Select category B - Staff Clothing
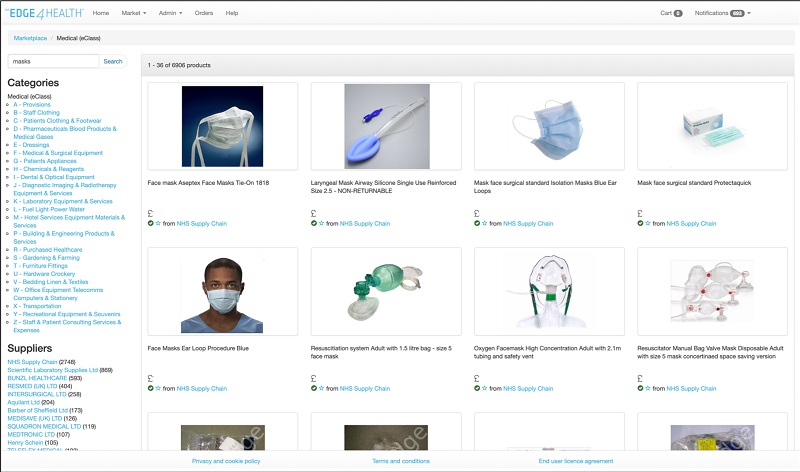 pos(36,113)
